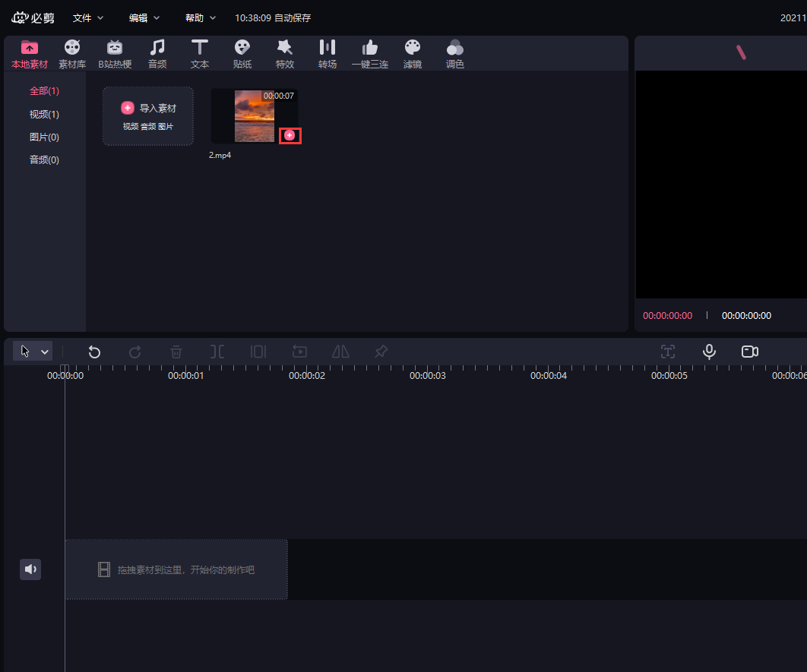The height and width of the screenshot is (672, 807).
Task: Open the 素材库 material library panel
Action: pos(72,54)
